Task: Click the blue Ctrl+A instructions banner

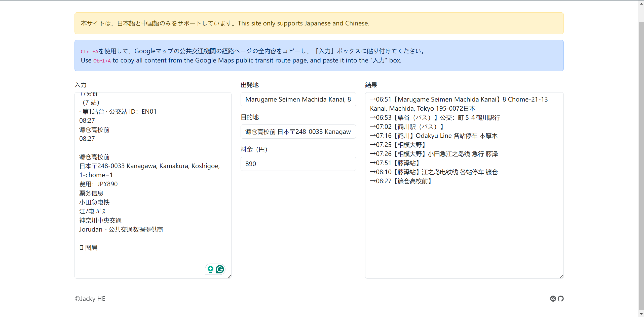Action: tap(319, 55)
